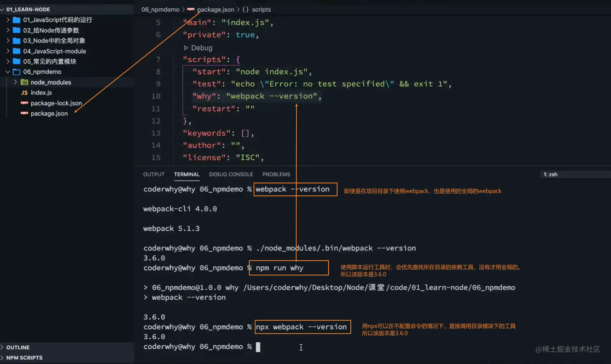The width and height of the screenshot is (611, 364).
Task: Switch to the TERMINAL tab
Action: tap(187, 175)
